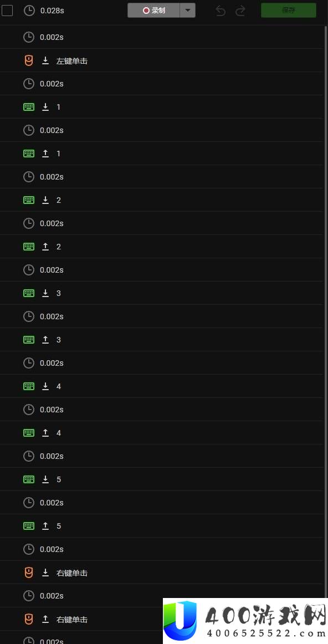This screenshot has height=644, width=328.
Task: Click mouse icon for 右键单击 press
Action: coord(28,573)
